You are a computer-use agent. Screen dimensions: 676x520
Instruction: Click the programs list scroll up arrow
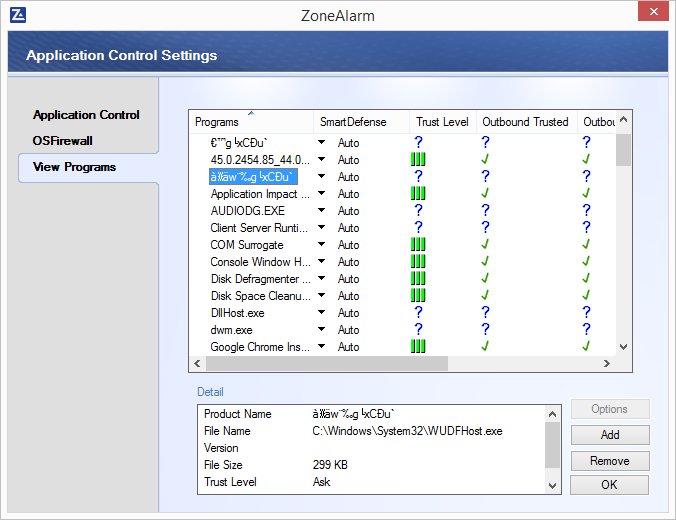(x=623, y=119)
